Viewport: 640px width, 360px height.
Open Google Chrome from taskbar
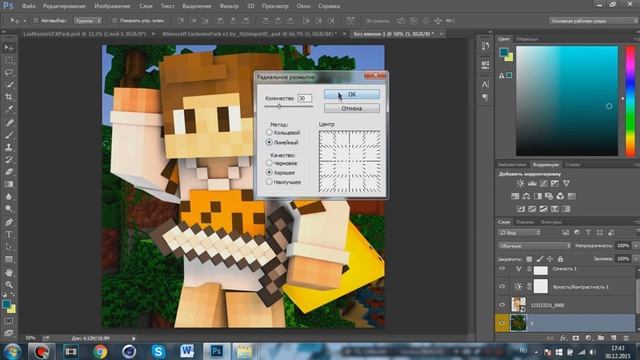pyautogui.click(x=100, y=351)
